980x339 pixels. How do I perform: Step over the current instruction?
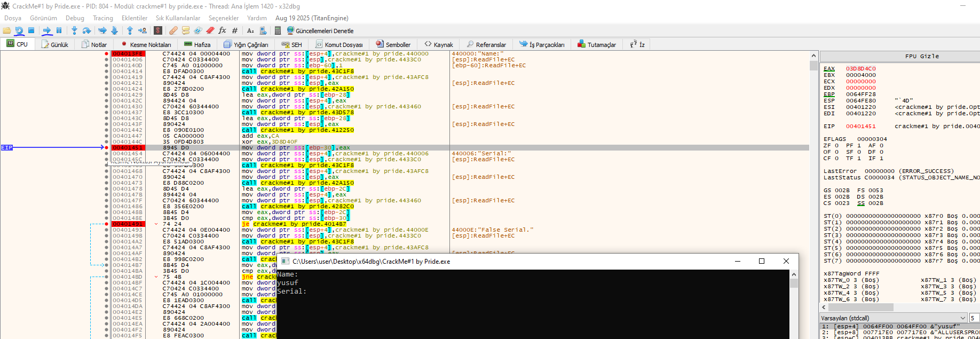(86, 31)
